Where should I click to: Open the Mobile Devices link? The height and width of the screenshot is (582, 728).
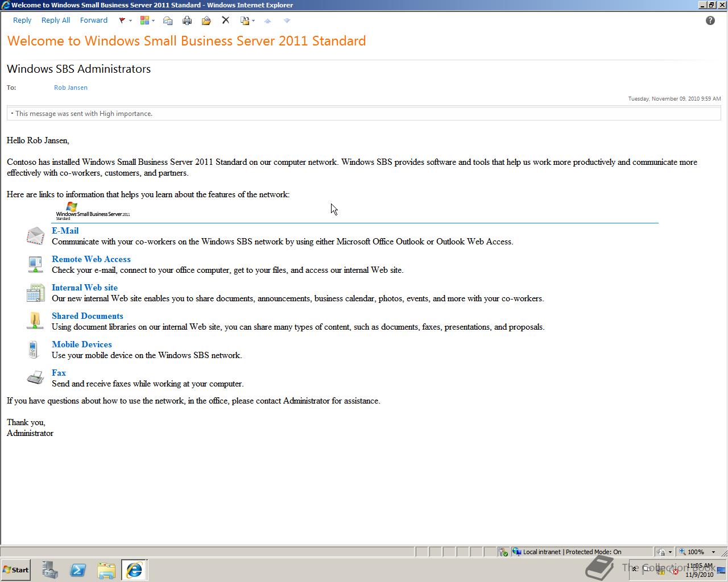82,344
